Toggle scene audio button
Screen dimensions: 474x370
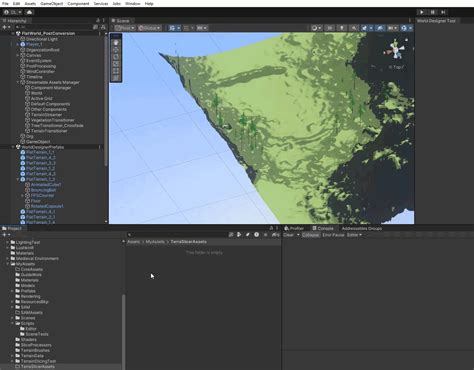point(354,28)
